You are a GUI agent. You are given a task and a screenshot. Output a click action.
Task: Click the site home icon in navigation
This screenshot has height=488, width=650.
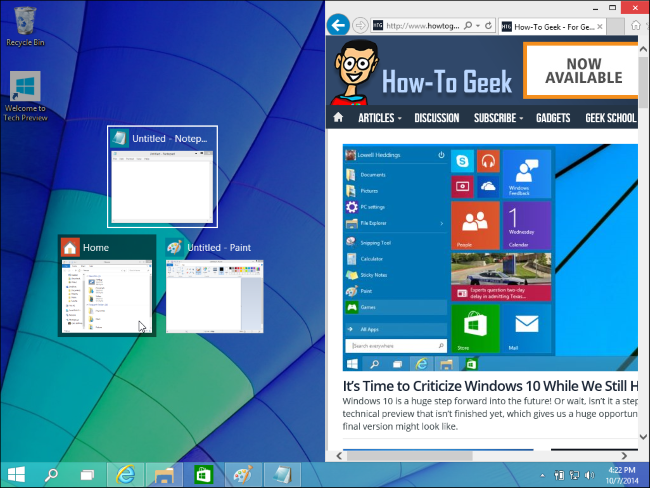pyautogui.click(x=338, y=117)
